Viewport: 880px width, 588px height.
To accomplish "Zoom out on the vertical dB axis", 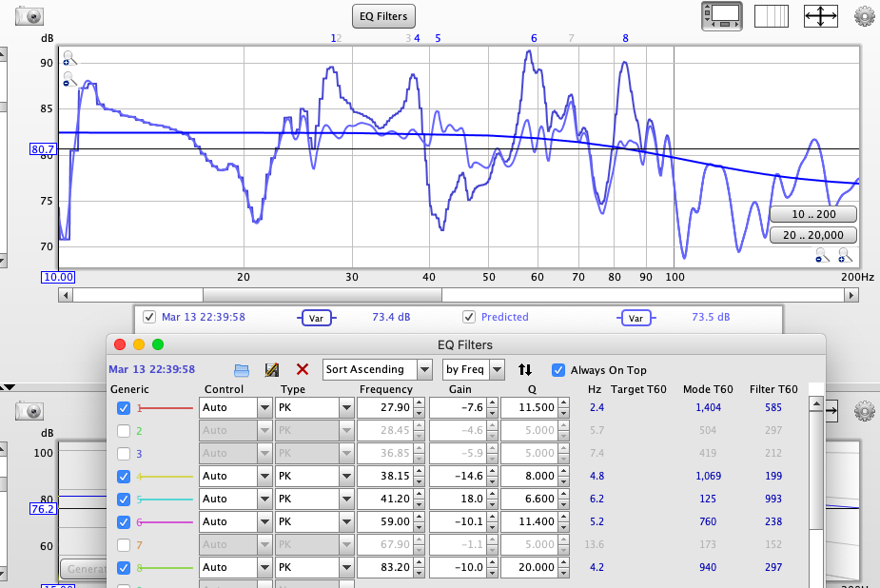I will tap(68, 81).
